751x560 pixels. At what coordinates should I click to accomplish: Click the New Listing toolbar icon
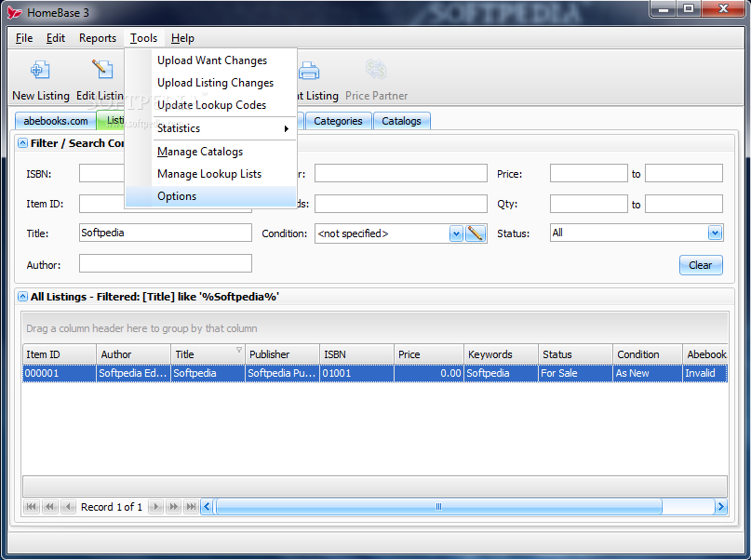tap(40, 70)
